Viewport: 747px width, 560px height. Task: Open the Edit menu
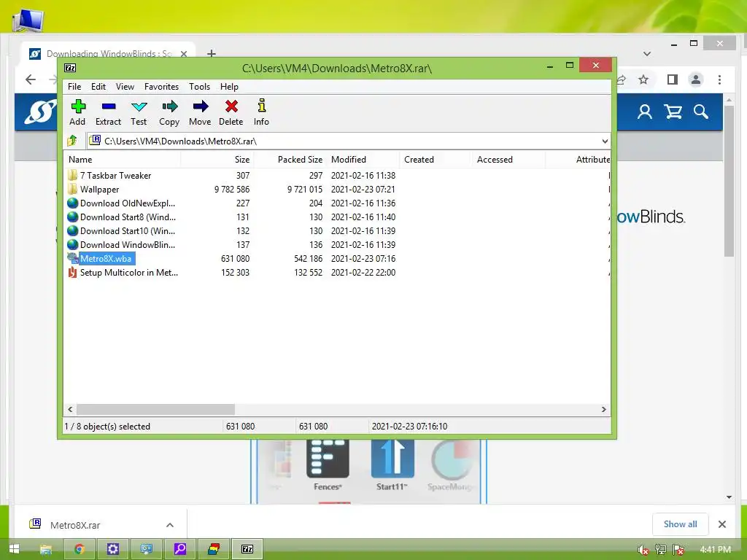(x=98, y=86)
